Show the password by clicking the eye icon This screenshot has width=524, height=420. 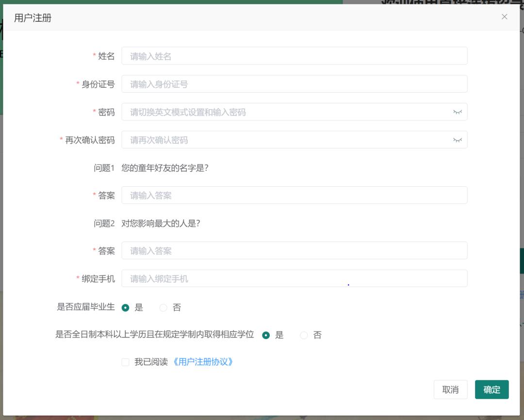[458, 112]
